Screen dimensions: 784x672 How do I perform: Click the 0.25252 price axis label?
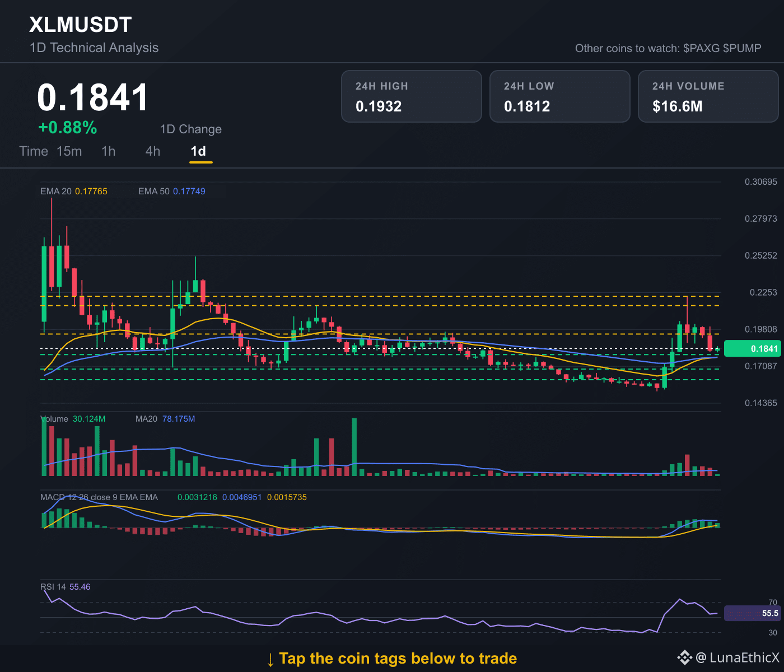coord(761,255)
